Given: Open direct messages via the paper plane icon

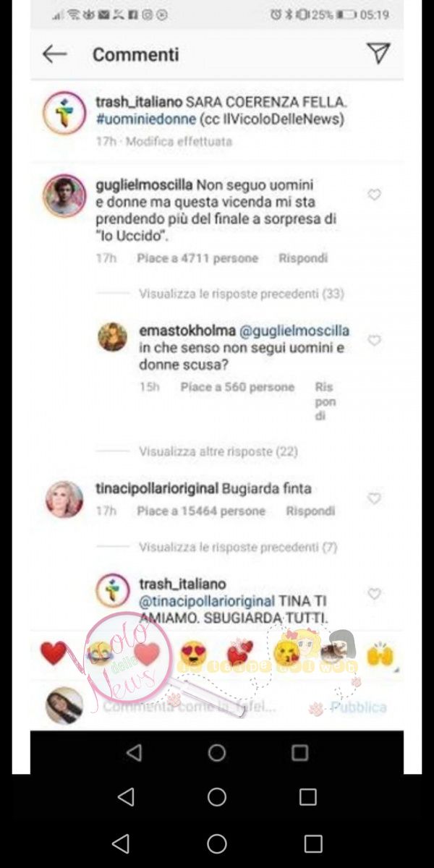Looking at the screenshot, I should 378,53.
